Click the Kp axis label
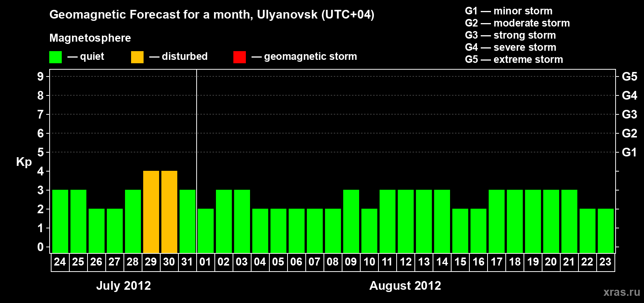The image size is (644, 303). (x=24, y=162)
